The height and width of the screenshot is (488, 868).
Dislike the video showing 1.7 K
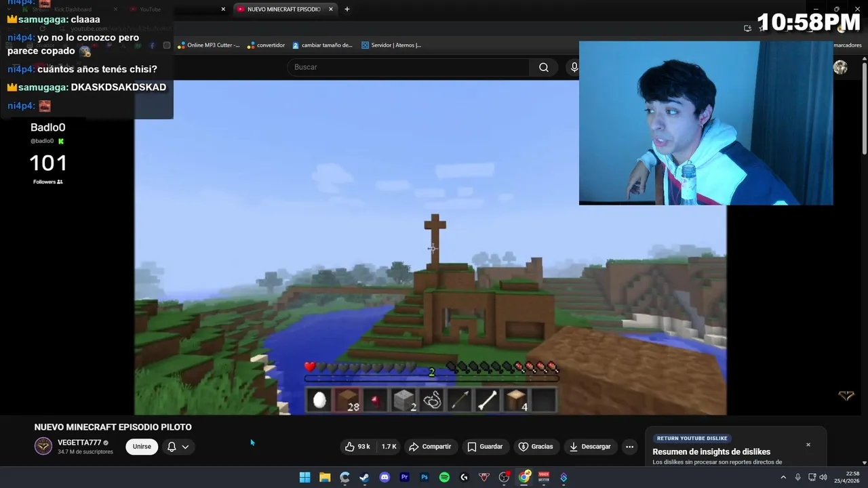tap(389, 447)
